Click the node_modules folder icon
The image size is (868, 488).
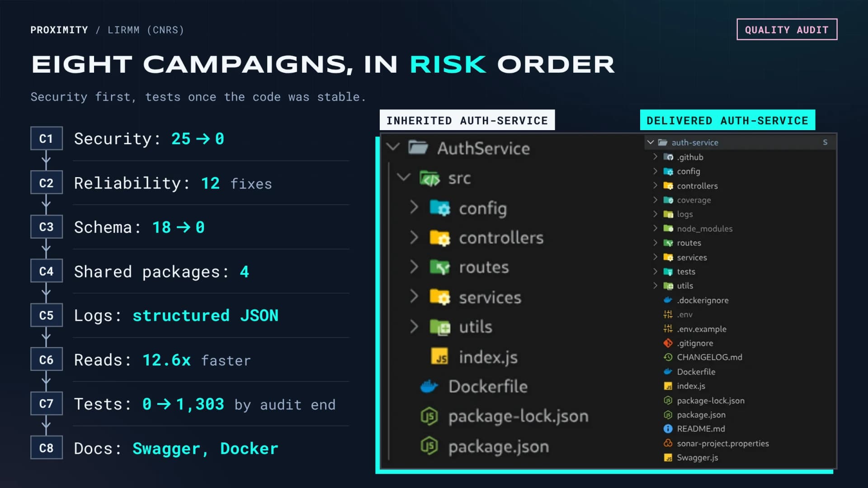pyautogui.click(x=668, y=228)
